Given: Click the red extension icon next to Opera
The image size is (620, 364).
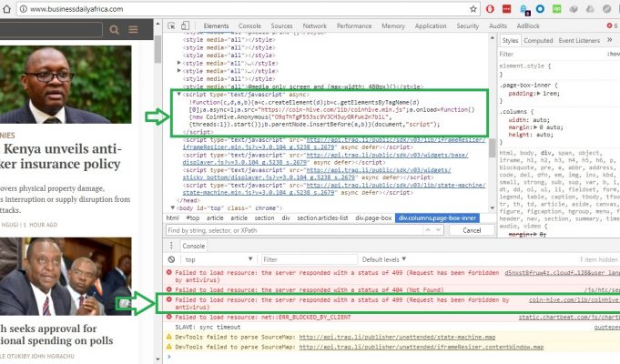Looking at the screenshot, I should pos(506,9).
